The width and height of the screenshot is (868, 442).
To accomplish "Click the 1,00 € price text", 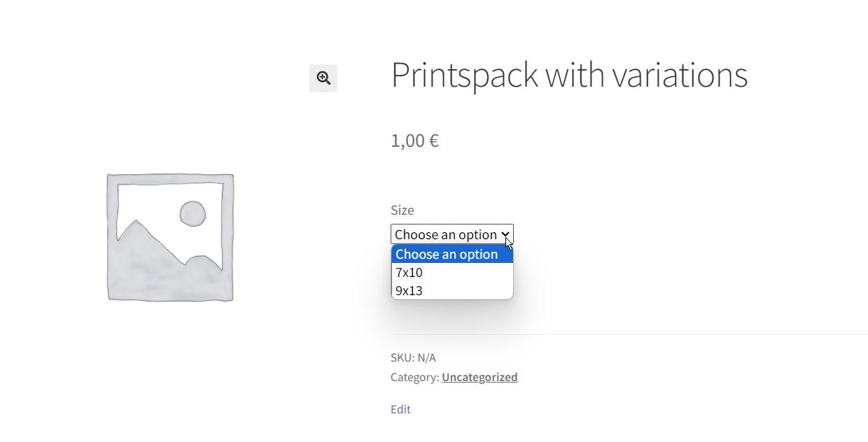I will (414, 141).
